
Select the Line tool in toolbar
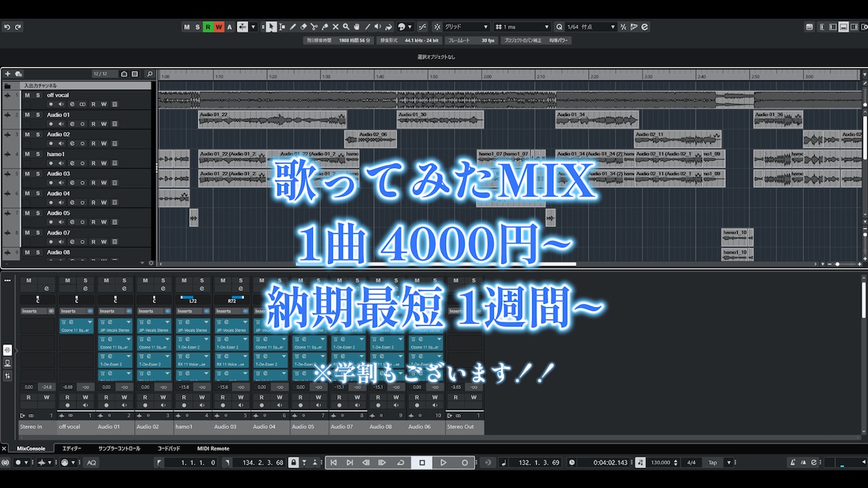[x=368, y=27]
